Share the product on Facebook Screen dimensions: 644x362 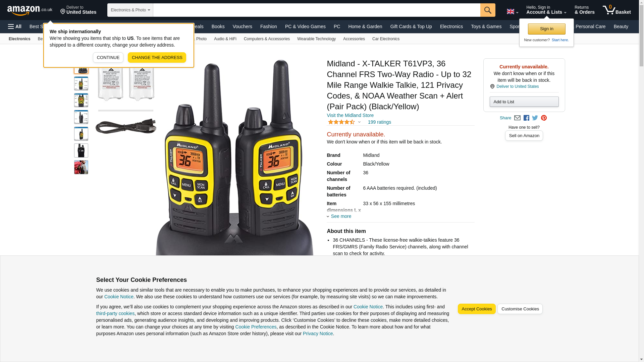[526, 118]
